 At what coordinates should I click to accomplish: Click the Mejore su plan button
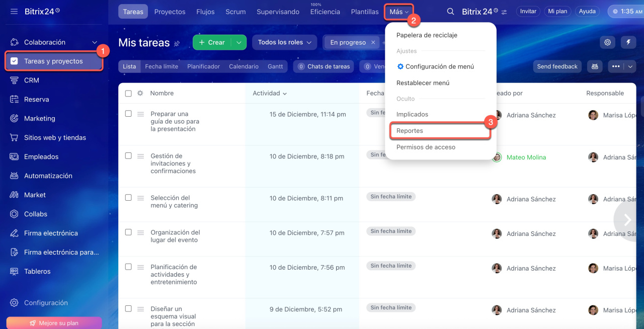[x=54, y=323]
